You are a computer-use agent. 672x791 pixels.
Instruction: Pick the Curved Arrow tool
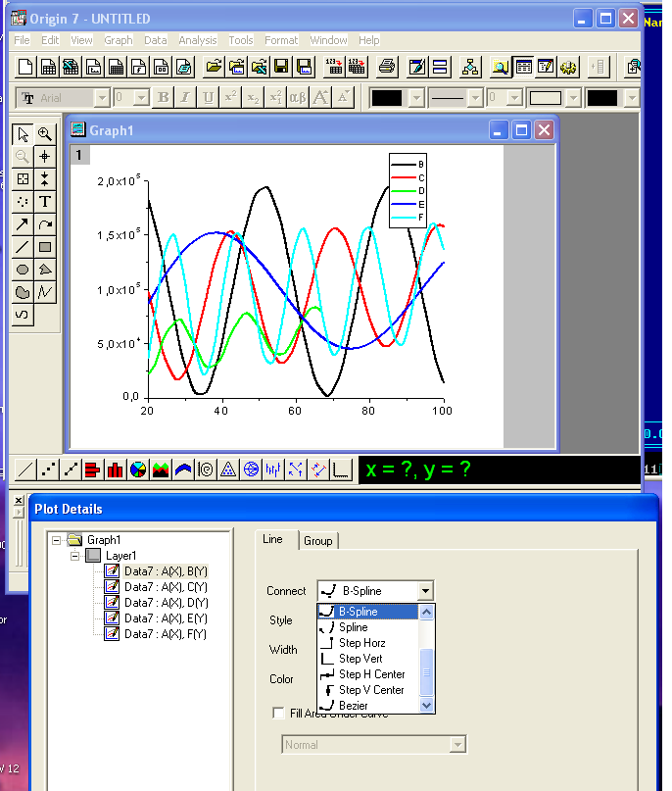45,224
